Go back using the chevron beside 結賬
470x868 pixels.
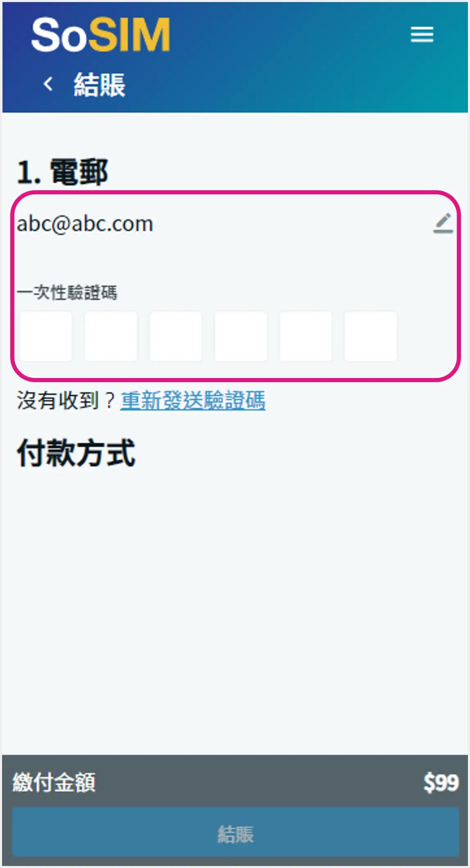(x=48, y=84)
